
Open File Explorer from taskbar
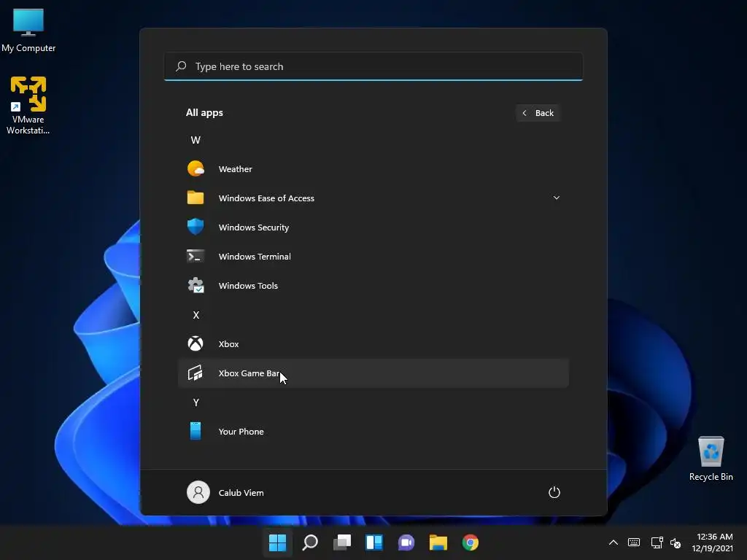(438, 542)
